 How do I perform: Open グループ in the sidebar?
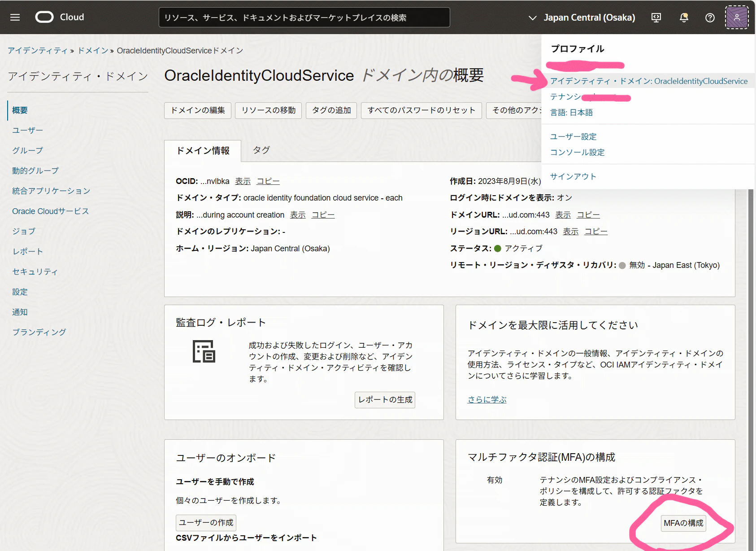(x=28, y=151)
